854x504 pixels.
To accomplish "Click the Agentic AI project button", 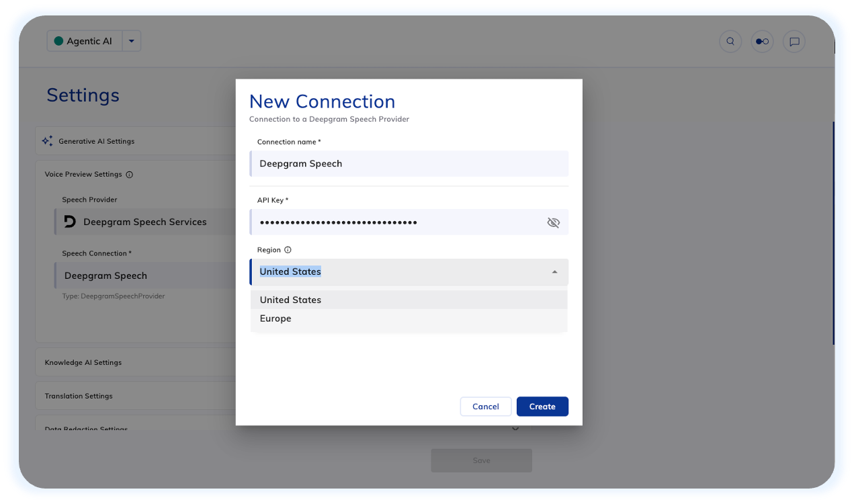I will click(85, 41).
